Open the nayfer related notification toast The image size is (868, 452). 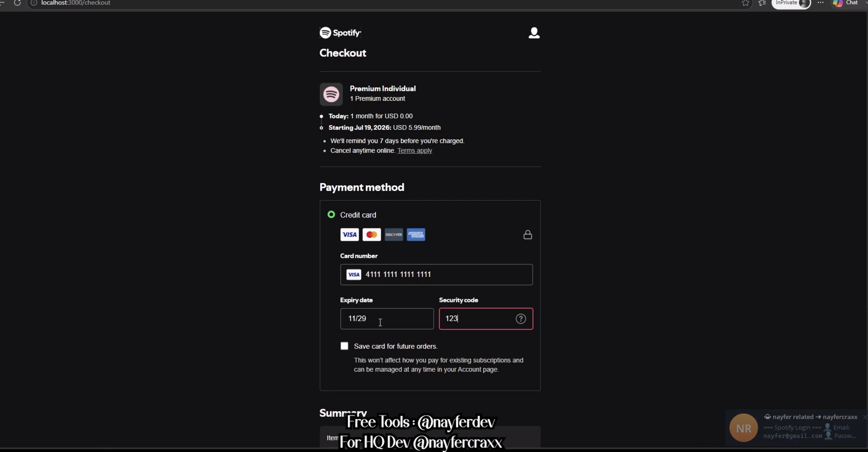(x=796, y=428)
